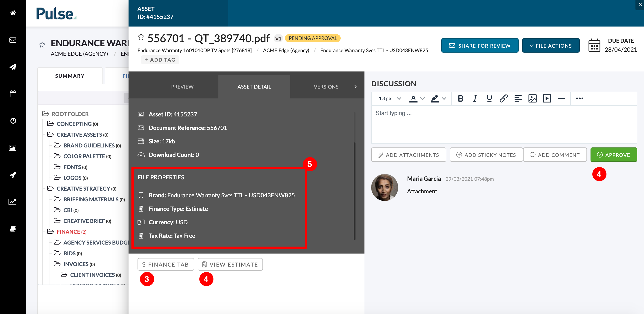Click the Pulse logo
The image size is (644, 314).
tap(56, 13)
